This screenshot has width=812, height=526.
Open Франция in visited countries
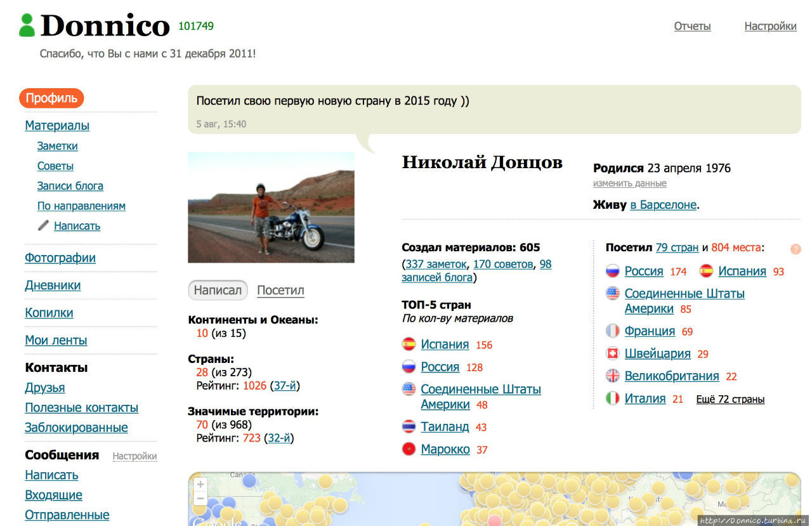tap(650, 331)
